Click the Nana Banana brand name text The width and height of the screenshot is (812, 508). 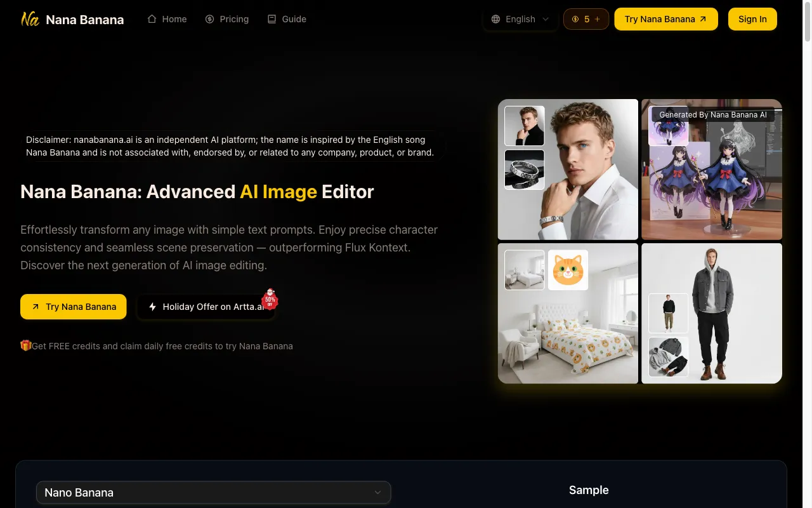pyautogui.click(x=85, y=20)
